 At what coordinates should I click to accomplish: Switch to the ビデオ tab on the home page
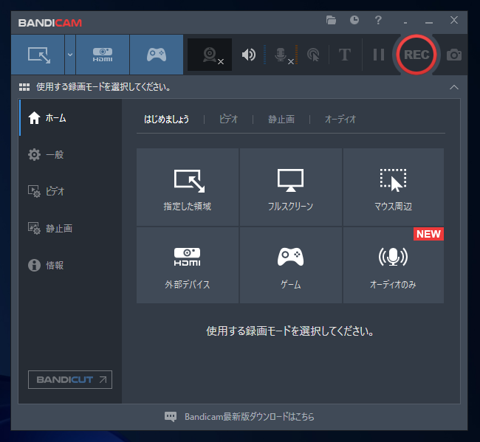[x=228, y=119]
